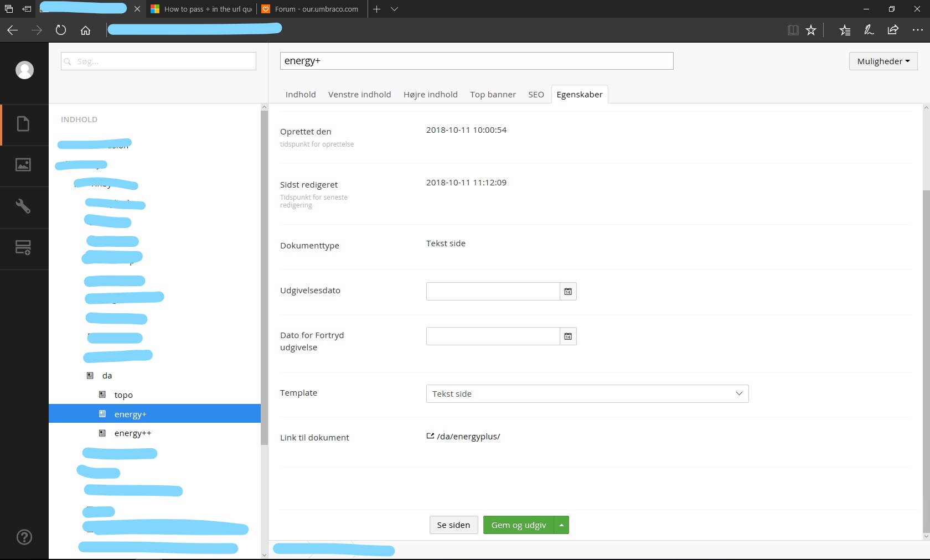The height and width of the screenshot is (560, 930).
Task: Open the Content section document icon
Action: tap(23, 124)
